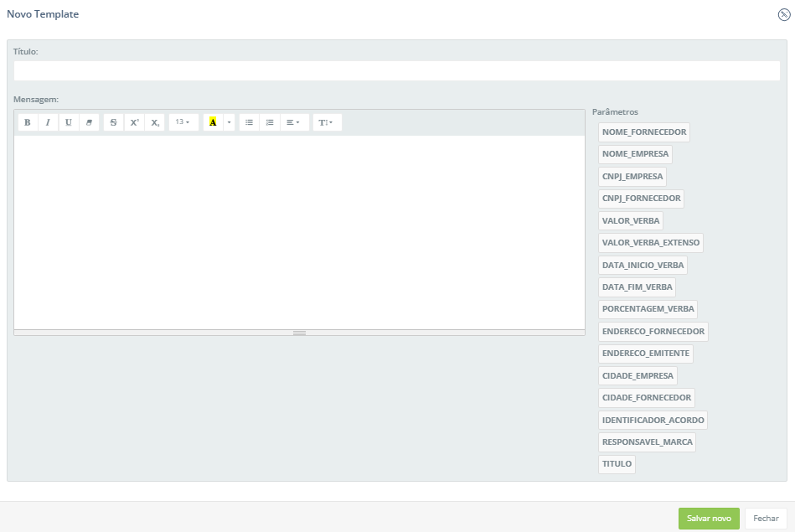Open the line height dropdown
The image size is (795, 532).
click(x=326, y=122)
